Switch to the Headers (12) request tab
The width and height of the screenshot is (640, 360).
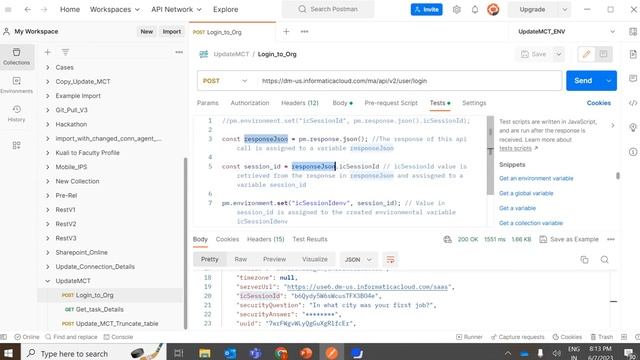pos(300,103)
